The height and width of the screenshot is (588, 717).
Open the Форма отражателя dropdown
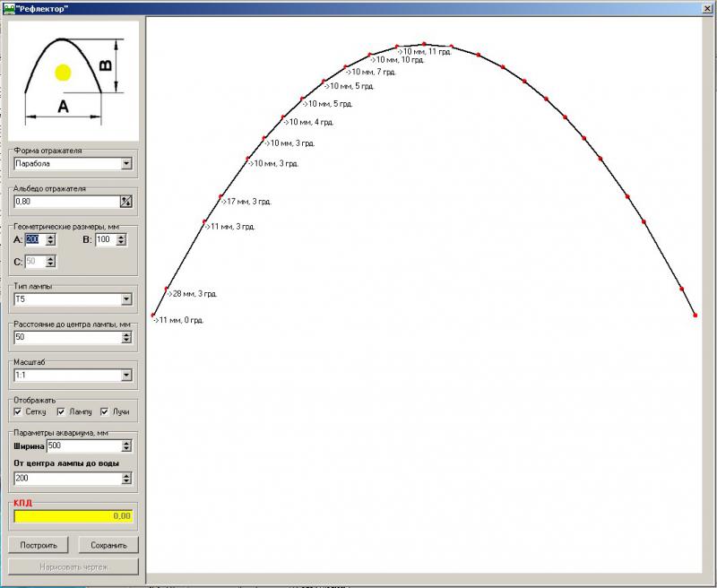pyautogui.click(x=126, y=163)
